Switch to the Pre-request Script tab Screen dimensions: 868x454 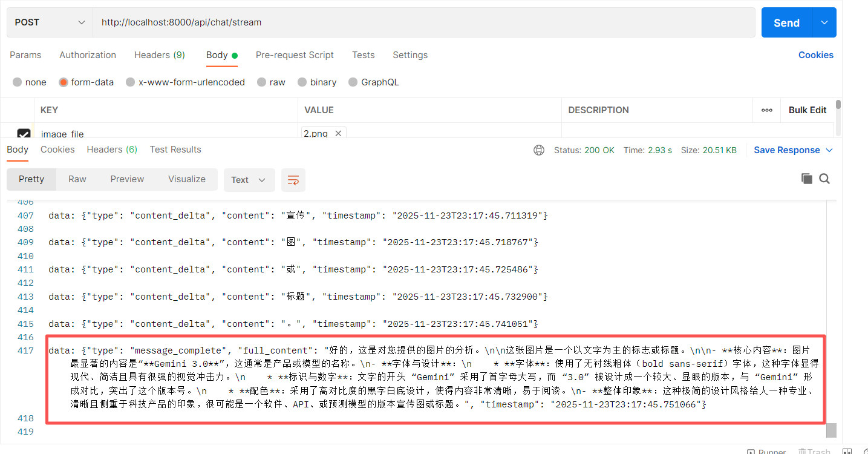pos(295,55)
